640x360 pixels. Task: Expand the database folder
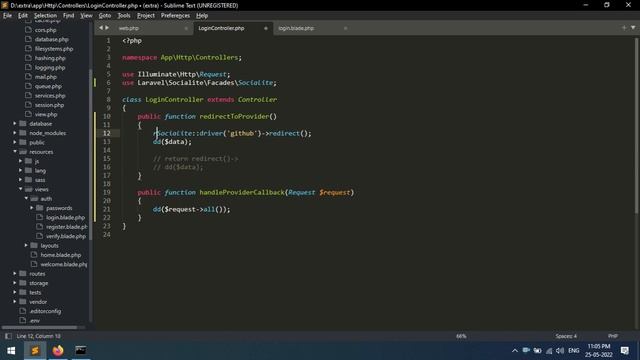[15, 123]
